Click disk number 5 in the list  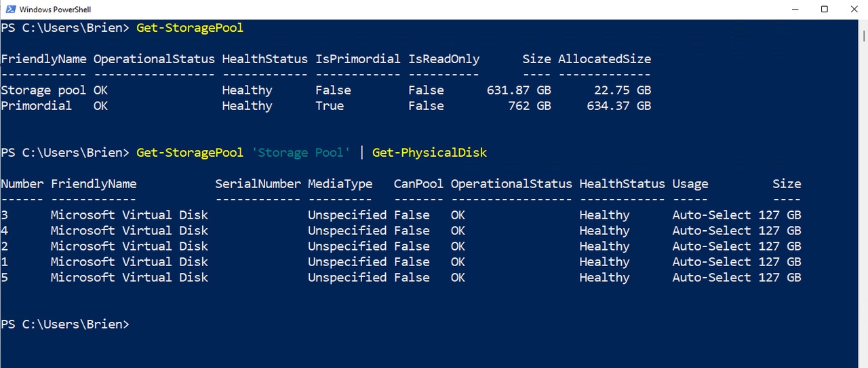(x=5, y=278)
